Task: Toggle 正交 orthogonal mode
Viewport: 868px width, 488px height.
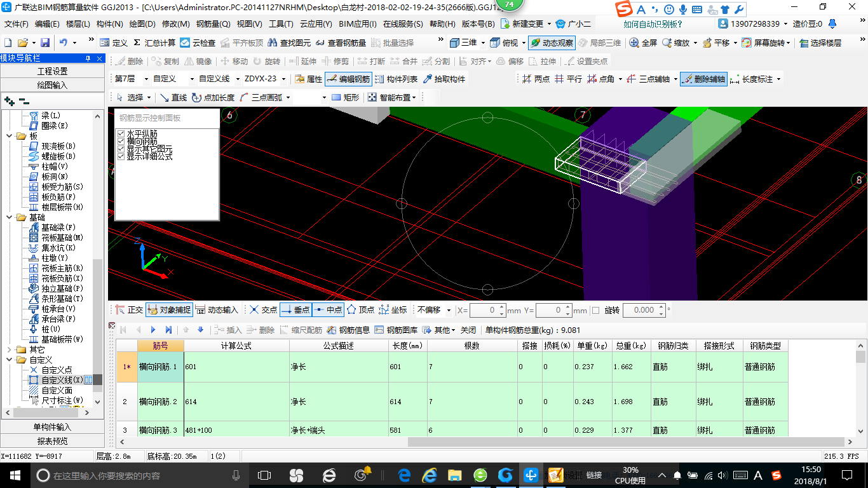Action: click(x=129, y=310)
